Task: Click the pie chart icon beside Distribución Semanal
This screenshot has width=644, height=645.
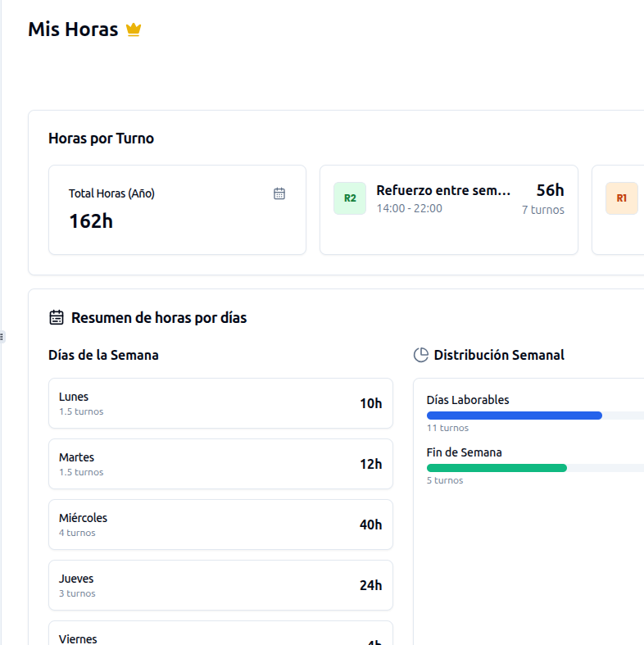Action: coord(421,355)
